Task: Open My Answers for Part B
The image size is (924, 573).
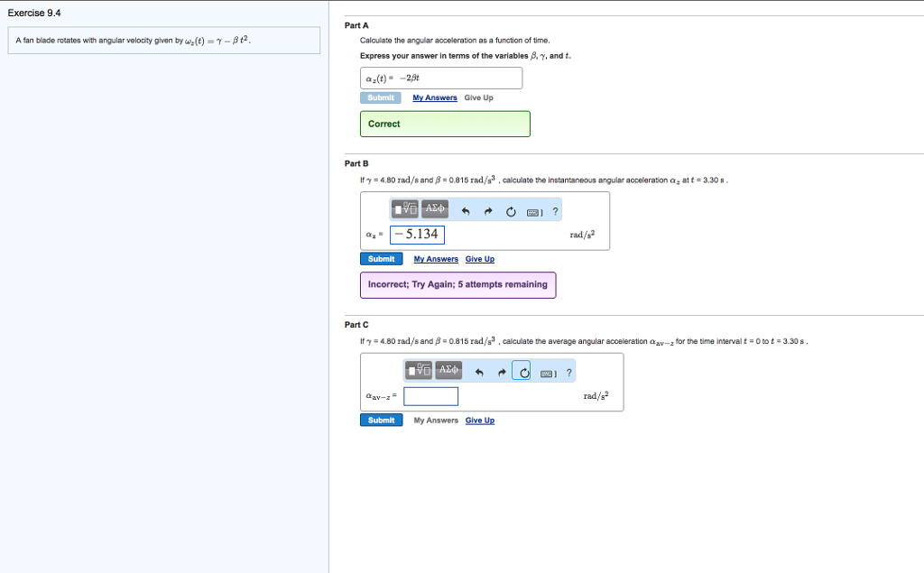Action: click(x=435, y=259)
